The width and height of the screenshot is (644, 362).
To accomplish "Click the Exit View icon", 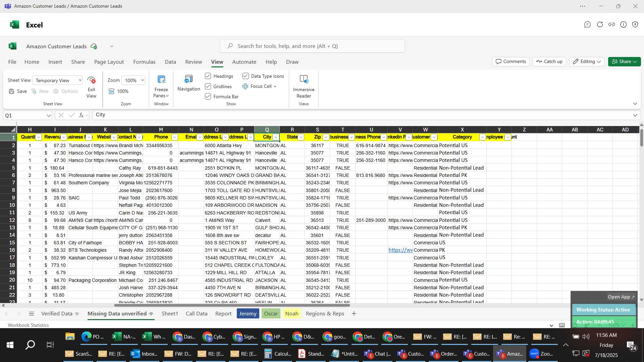I will point(91,80).
